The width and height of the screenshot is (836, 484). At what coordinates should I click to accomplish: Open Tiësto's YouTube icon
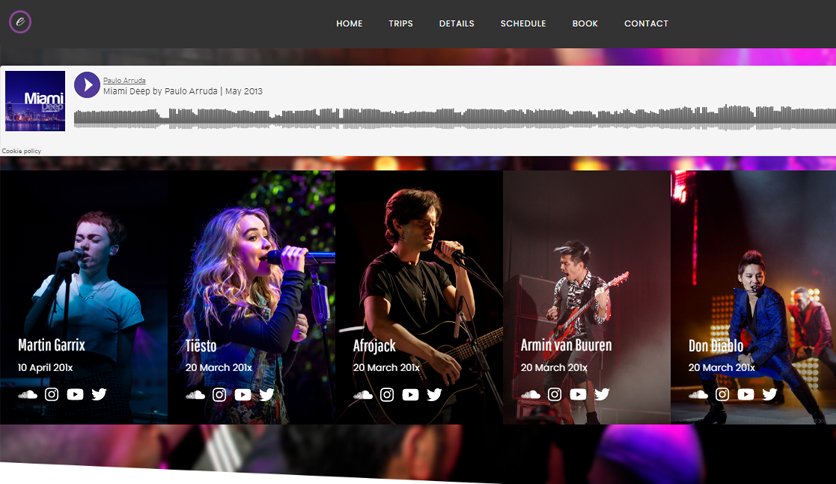pos(243,394)
